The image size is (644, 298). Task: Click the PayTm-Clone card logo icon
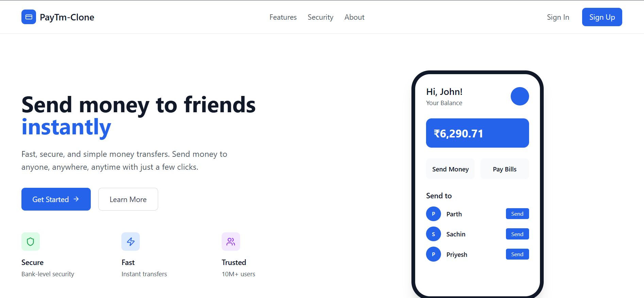pos(29,17)
